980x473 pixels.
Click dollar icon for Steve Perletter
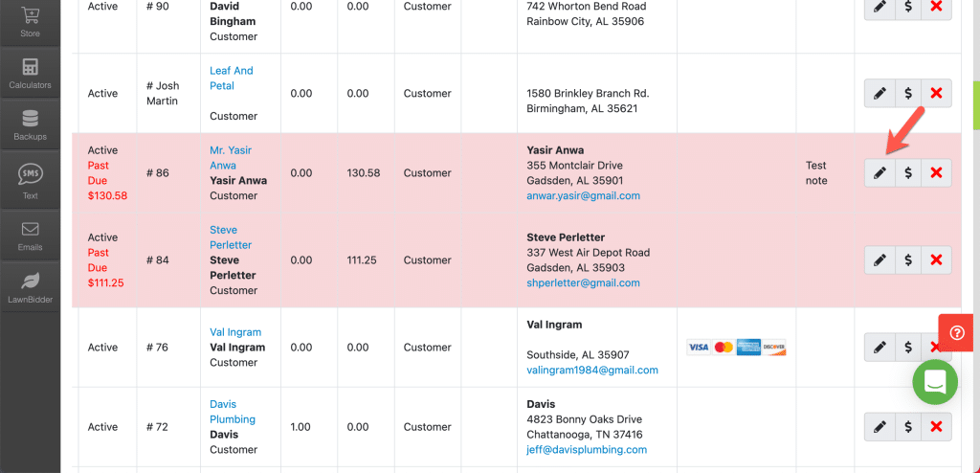[x=908, y=260]
